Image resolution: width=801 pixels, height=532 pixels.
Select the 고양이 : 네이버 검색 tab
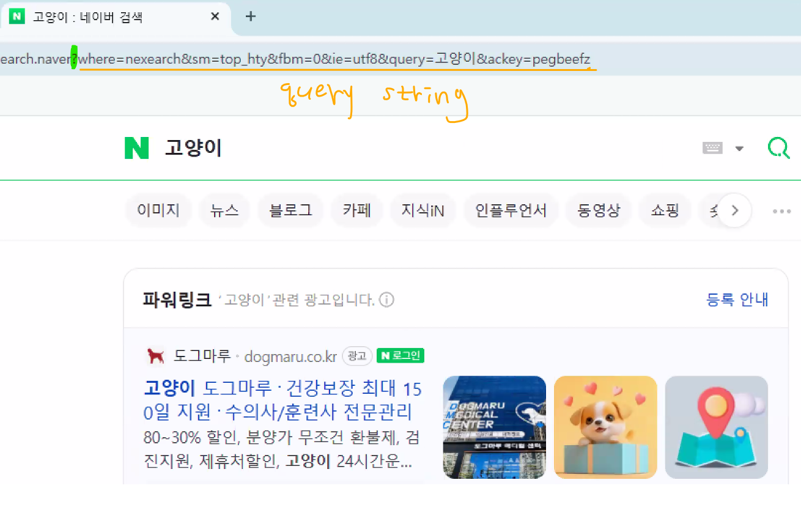[x=115, y=17]
